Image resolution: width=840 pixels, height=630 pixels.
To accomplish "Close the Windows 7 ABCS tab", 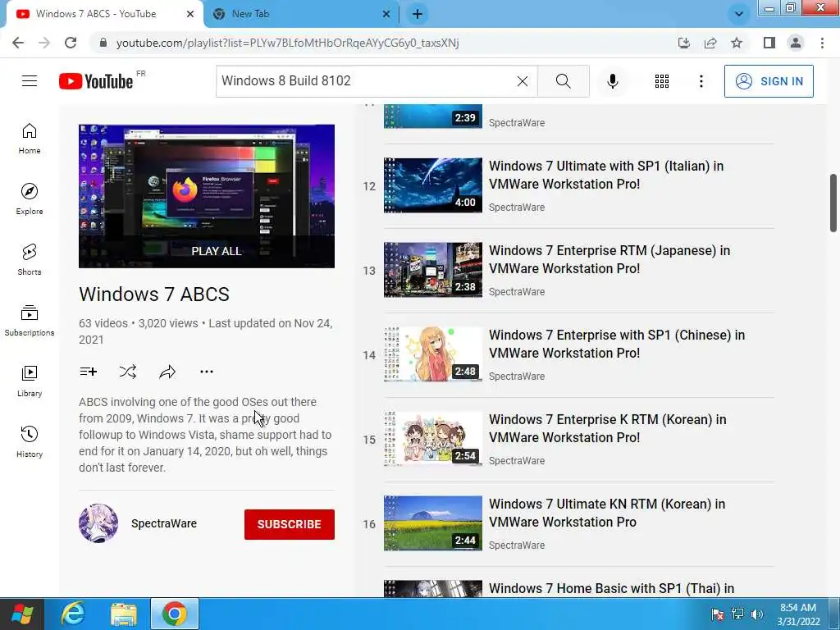I will 190,14.
